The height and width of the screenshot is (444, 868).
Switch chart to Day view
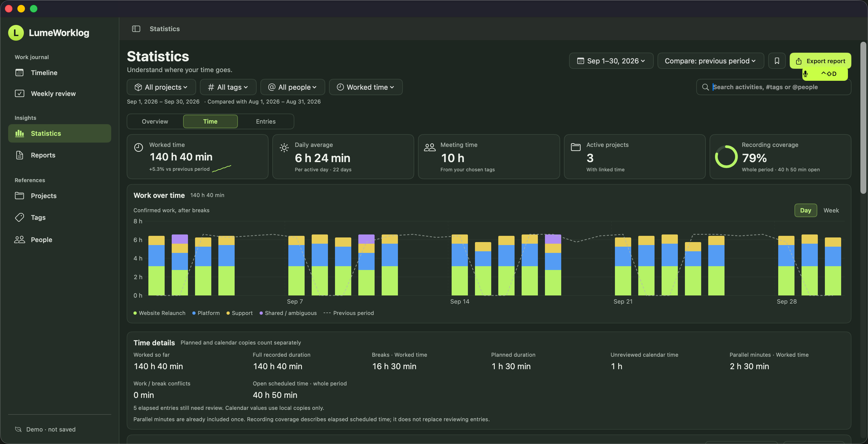[805, 210]
